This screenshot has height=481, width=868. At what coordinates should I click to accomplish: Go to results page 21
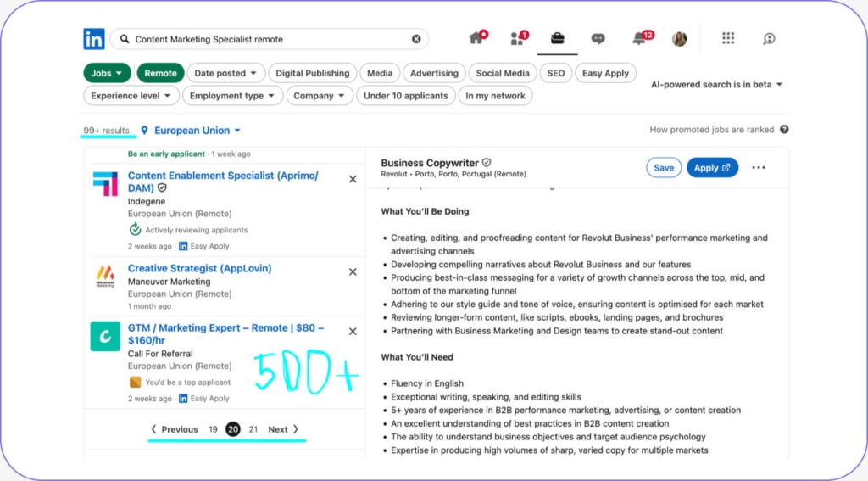tap(253, 429)
